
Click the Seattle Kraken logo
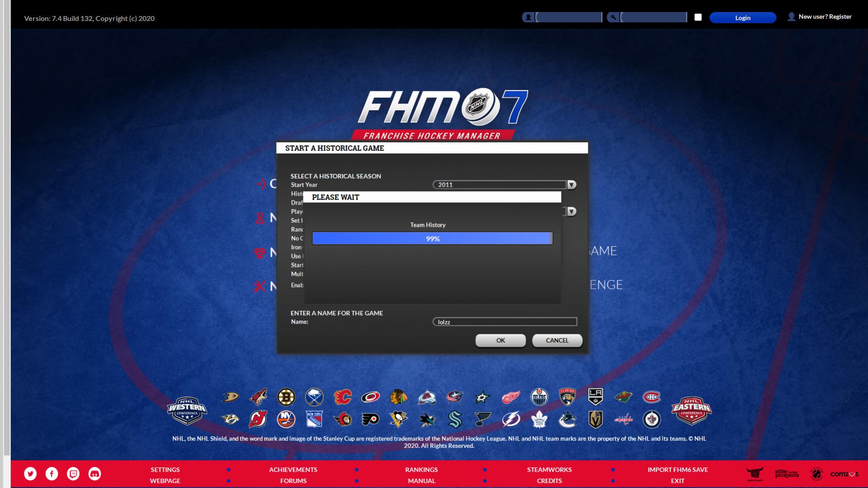coord(455,419)
